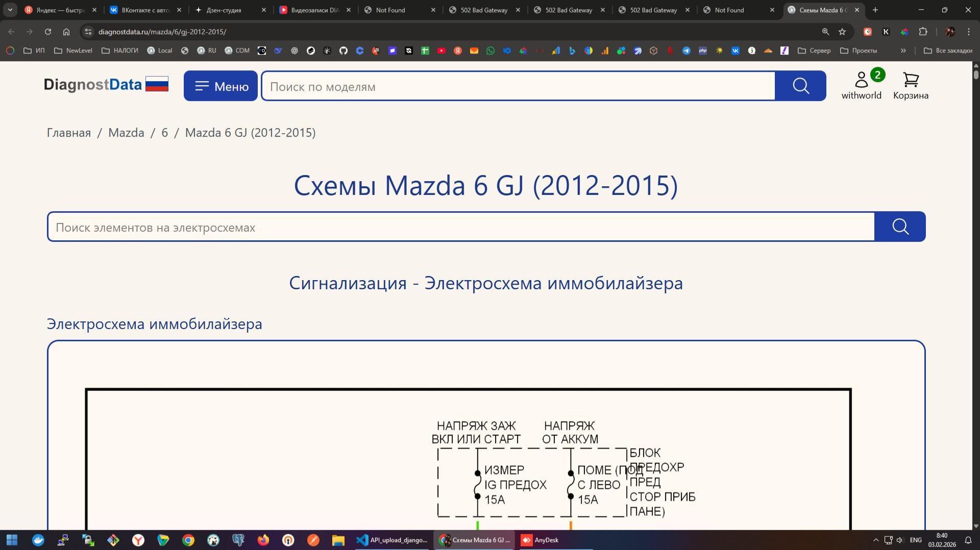The width and height of the screenshot is (980, 550).
Task: Click the site information icon in address bar
Action: (x=88, y=32)
